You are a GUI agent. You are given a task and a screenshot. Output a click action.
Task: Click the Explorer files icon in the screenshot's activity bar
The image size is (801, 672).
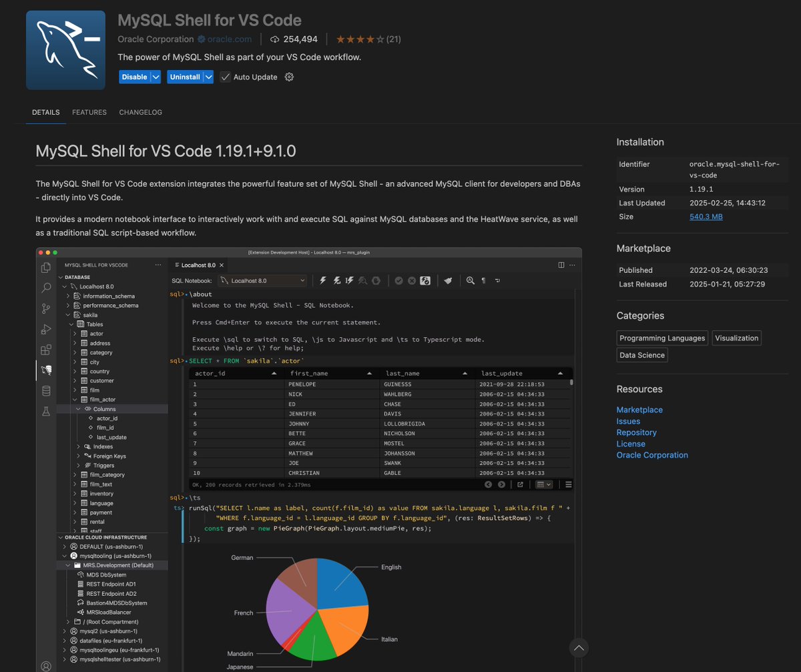46,268
